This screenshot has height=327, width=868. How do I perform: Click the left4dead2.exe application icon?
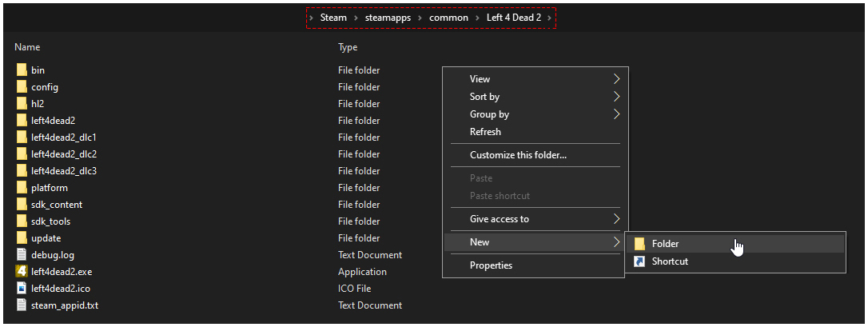click(22, 272)
